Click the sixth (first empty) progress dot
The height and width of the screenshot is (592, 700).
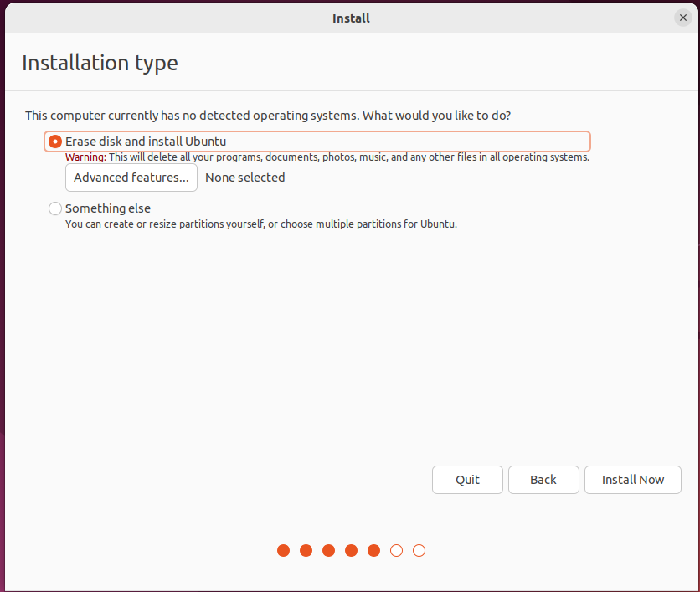[x=397, y=550]
